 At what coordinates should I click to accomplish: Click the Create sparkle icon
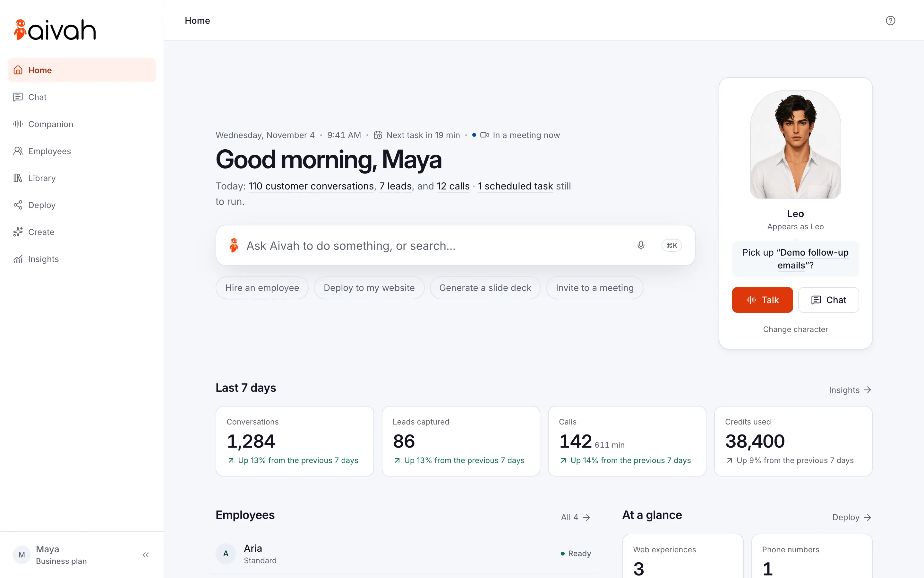point(18,232)
